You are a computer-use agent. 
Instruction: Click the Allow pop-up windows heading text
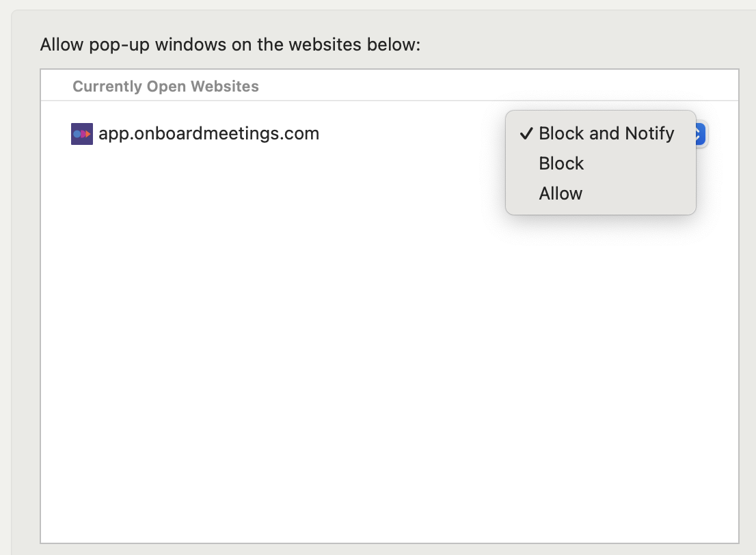(230, 45)
